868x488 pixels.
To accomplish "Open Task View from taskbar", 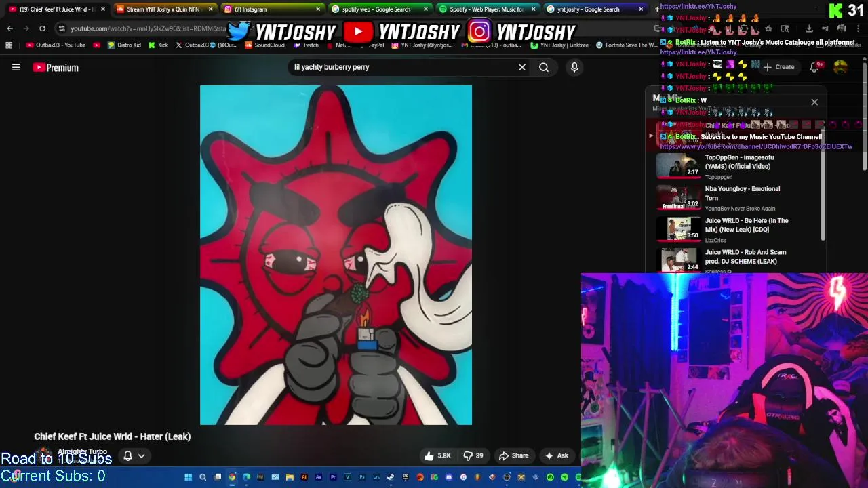I will coord(218,477).
